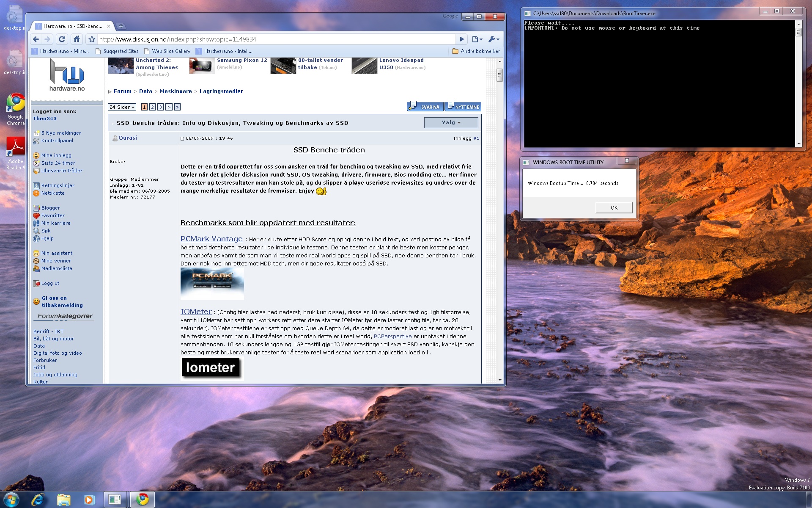Screen dimensions: 812x508
Task: Go to page 2 of the thread
Action: tap(152, 107)
